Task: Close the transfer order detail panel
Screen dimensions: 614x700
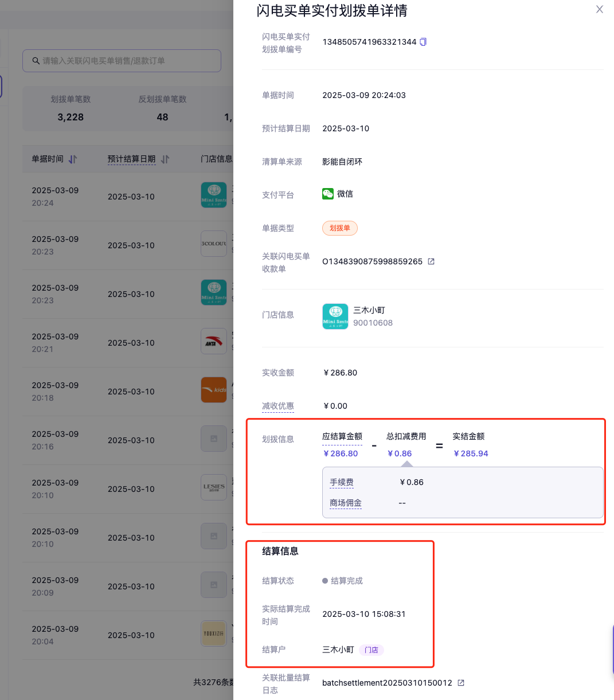Action: tap(599, 9)
